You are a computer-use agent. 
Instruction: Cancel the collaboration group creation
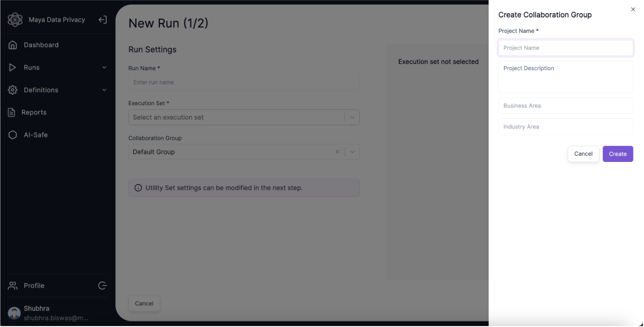[583, 154]
